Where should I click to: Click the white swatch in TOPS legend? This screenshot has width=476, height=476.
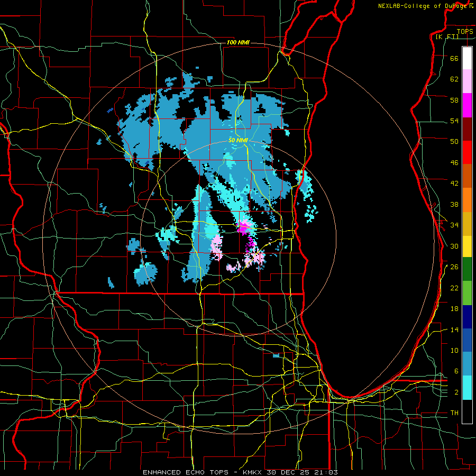point(467,58)
